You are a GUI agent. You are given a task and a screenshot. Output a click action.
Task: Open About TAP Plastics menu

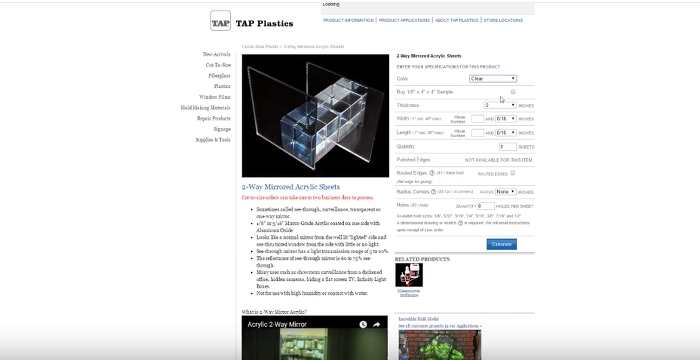pos(456,21)
